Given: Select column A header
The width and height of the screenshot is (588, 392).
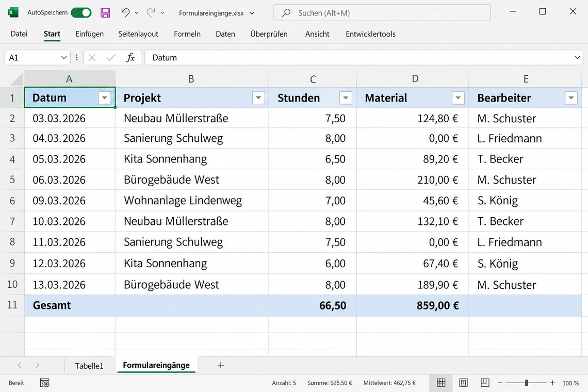Looking at the screenshot, I should (70, 79).
